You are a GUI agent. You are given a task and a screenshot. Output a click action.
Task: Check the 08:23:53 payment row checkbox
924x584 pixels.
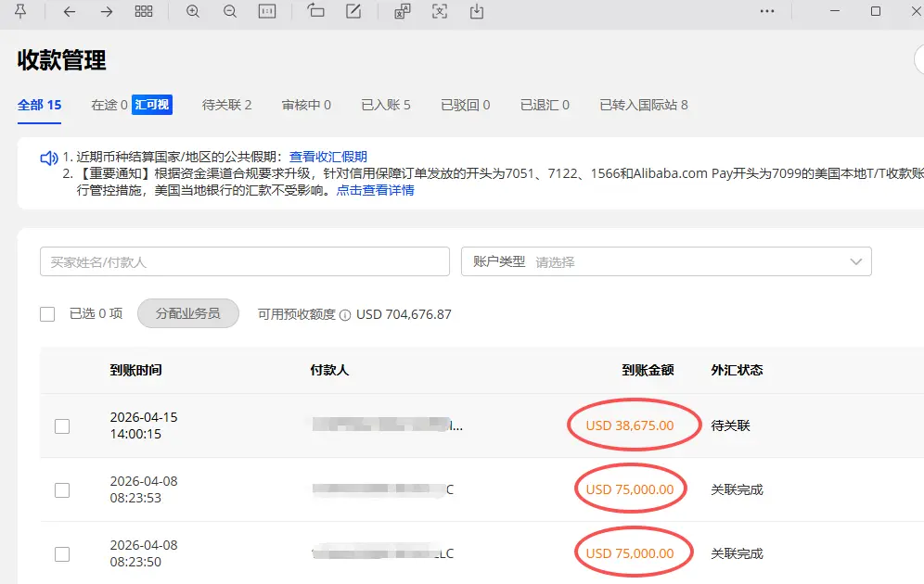coord(62,490)
